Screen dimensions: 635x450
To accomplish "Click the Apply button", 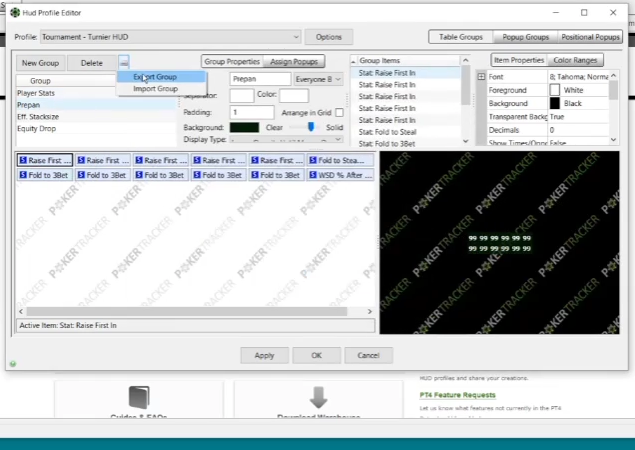I will [264, 355].
